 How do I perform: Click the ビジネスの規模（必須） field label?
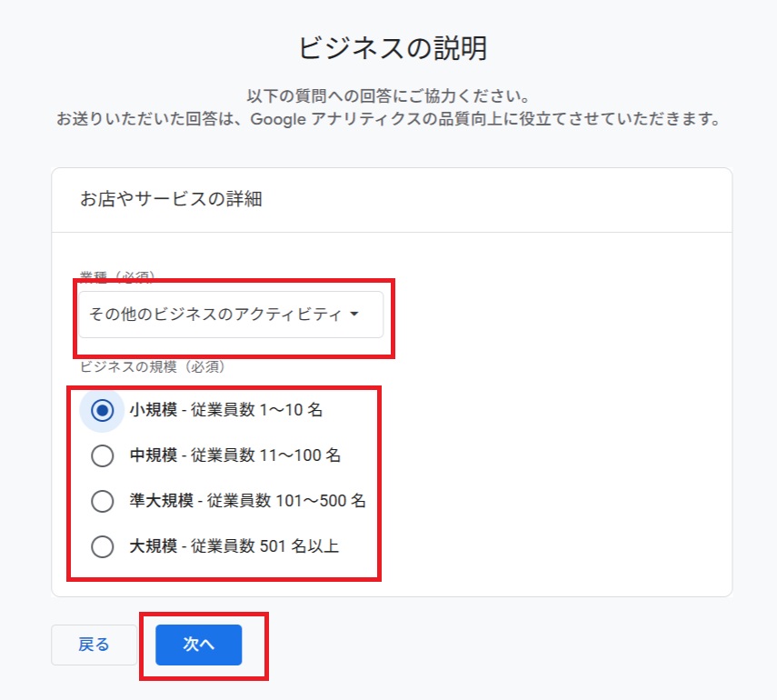coord(153,367)
